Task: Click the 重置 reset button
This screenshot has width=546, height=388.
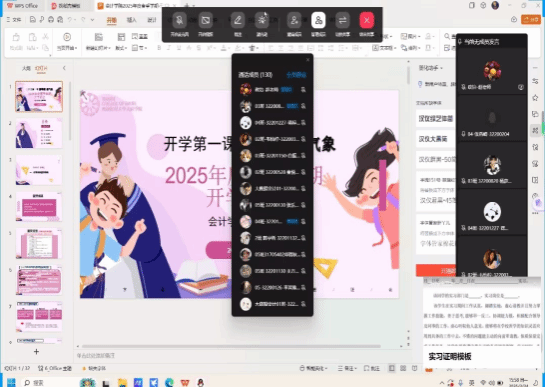Action: (x=140, y=36)
